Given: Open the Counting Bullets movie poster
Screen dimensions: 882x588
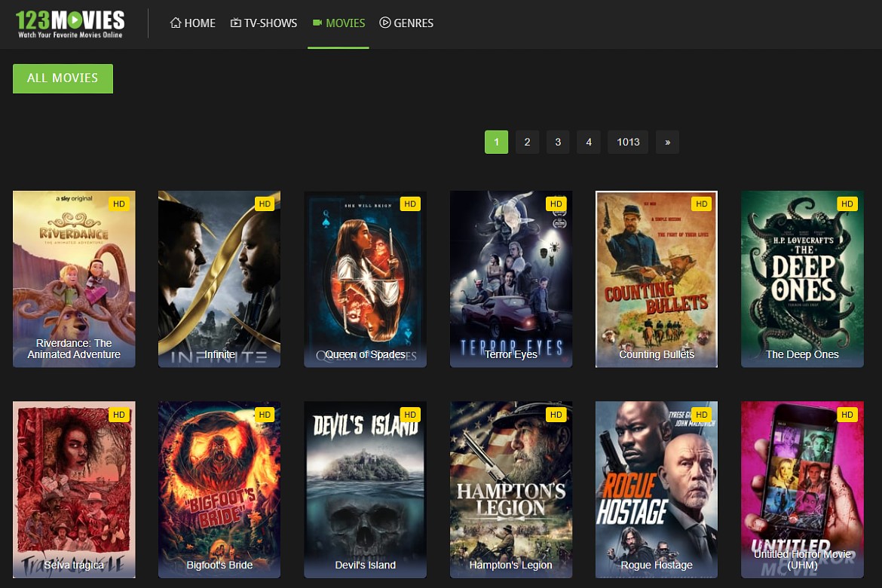Looking at the screenshot, I should (x=657, y=279).
